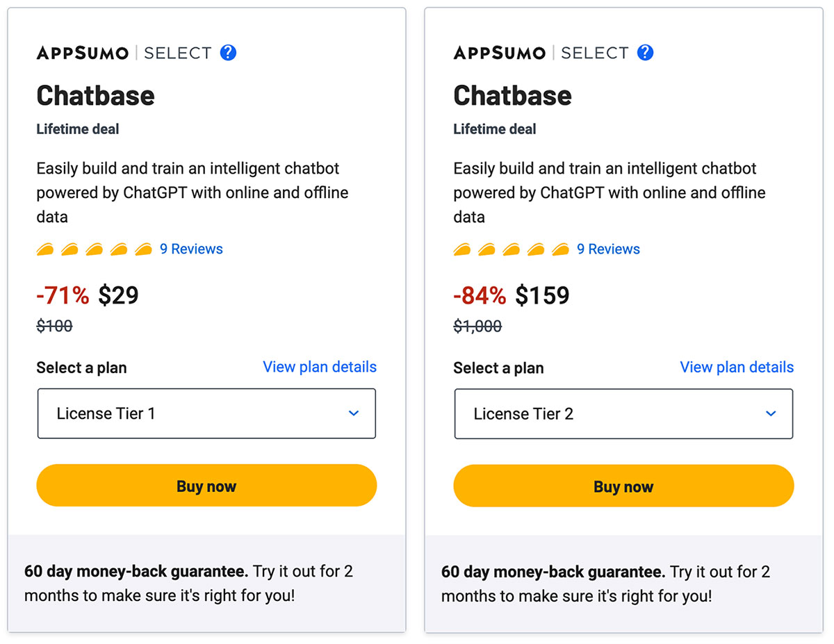Screen dimensions: 834x644
Task: Open 9 Reviews on the left card
Action: [191, 249]
